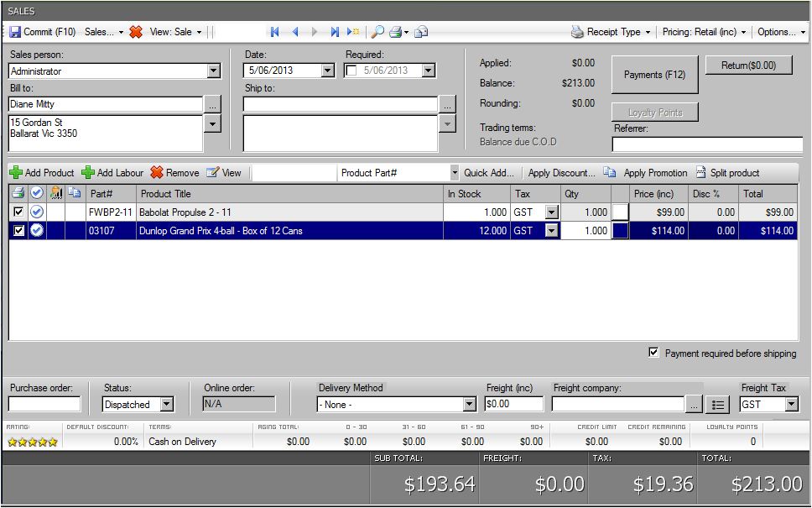812x508 pixels.
Task: Click the green plus Add Labour icon
Action: [x=88, y=173]
